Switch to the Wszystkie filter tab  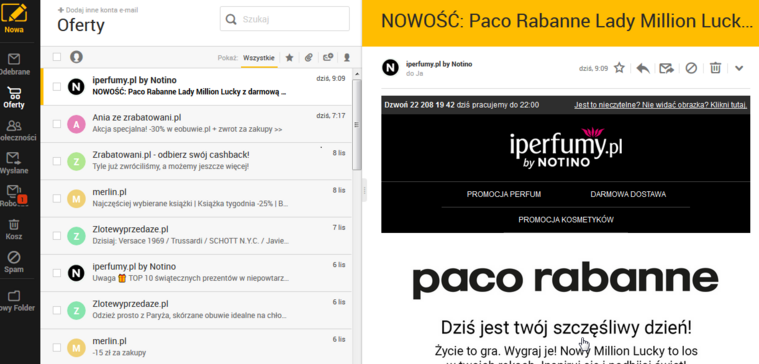click(x=259, y=58)
